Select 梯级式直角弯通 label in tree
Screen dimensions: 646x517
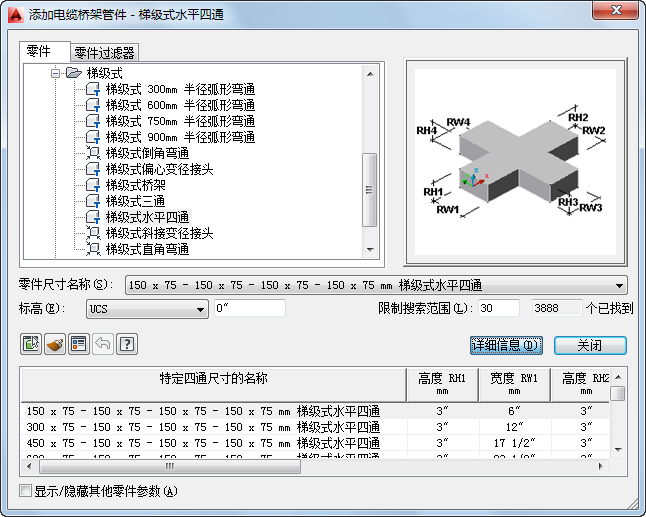pyautogui.click(x=147, y=249)
